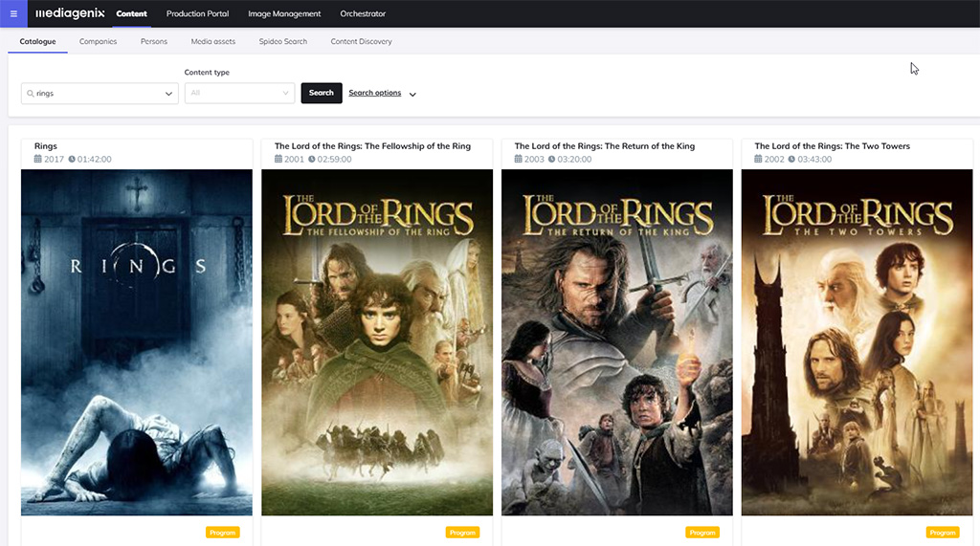Viewport: 980px width, 546px height.
Task: Click title 'The Lord of the Rings: The Two Towers'
Action: 832,146
